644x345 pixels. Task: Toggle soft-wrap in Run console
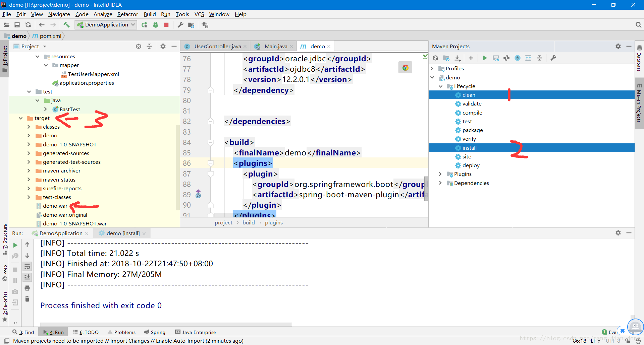coord(27,267)
